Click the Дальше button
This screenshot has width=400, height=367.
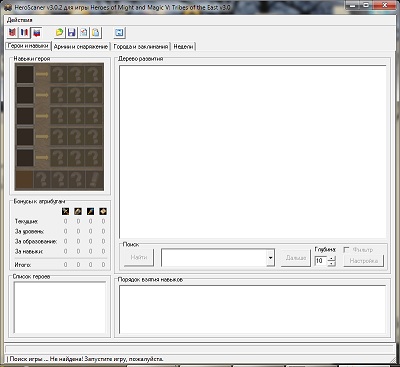[296, 258]
